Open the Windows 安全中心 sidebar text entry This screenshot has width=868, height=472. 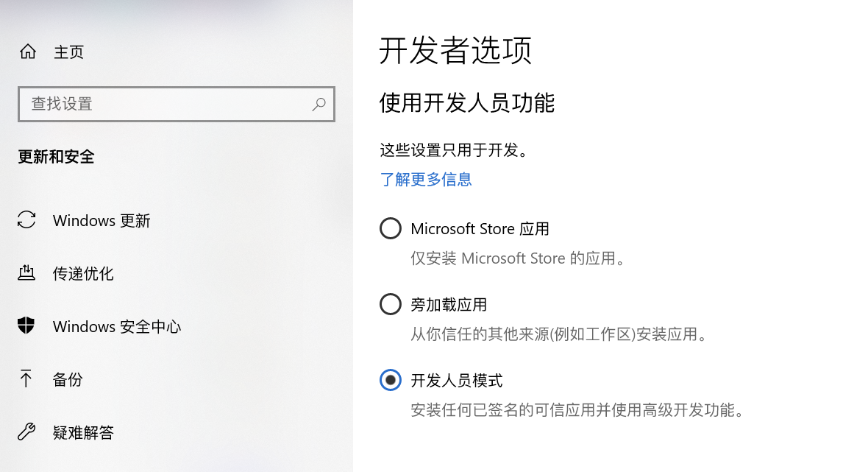click(x=117, y=327)
